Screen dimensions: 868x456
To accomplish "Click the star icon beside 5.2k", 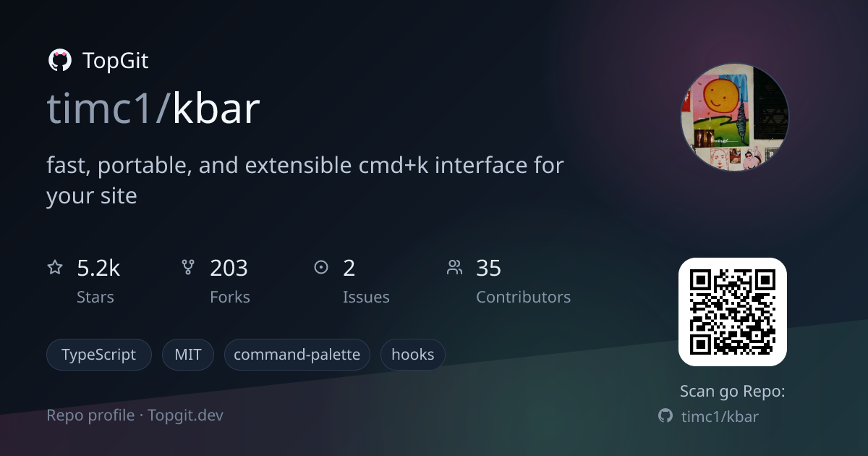I will pos(55,268).
